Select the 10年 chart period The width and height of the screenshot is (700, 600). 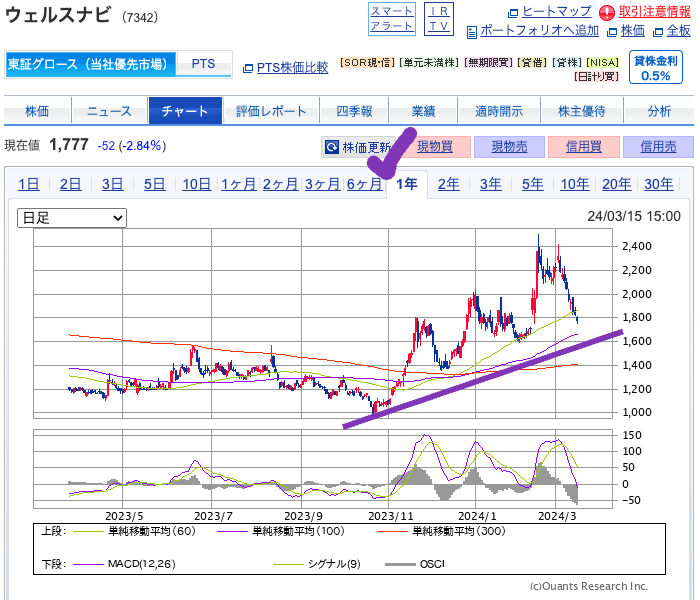(575, 184)
